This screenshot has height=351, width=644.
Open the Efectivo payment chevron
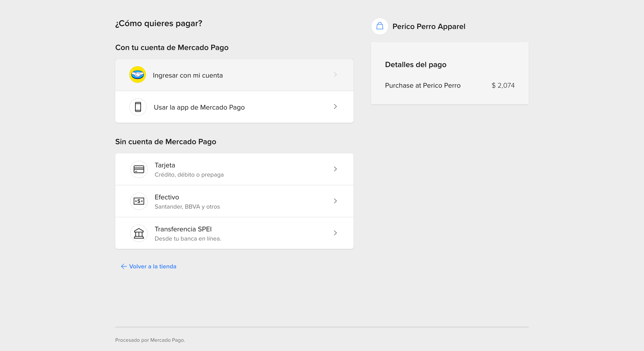(x=335, y=201)
